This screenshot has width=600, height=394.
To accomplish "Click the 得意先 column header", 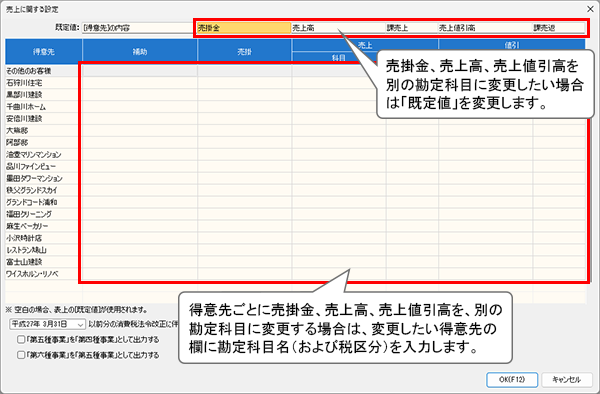I will point(44,52).
